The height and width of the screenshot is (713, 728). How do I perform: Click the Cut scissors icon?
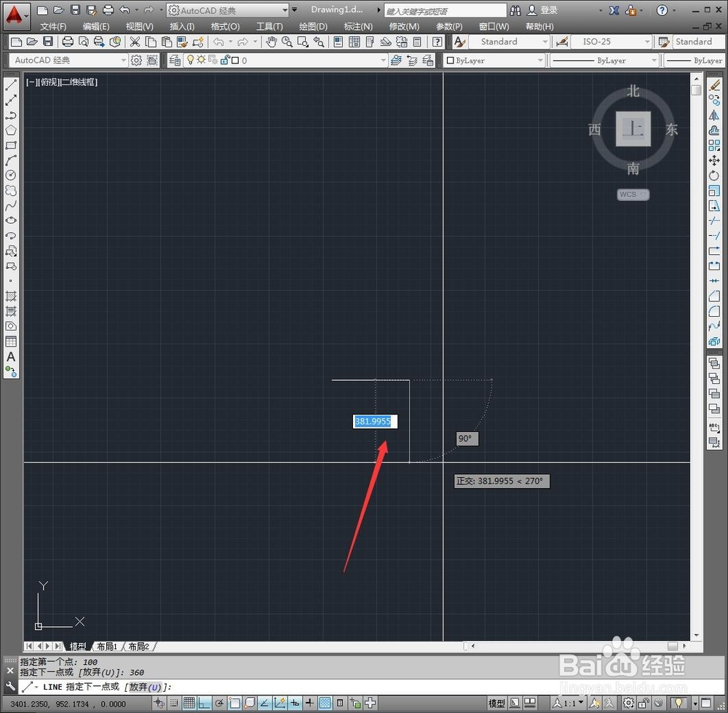click(x=135, y=42)
